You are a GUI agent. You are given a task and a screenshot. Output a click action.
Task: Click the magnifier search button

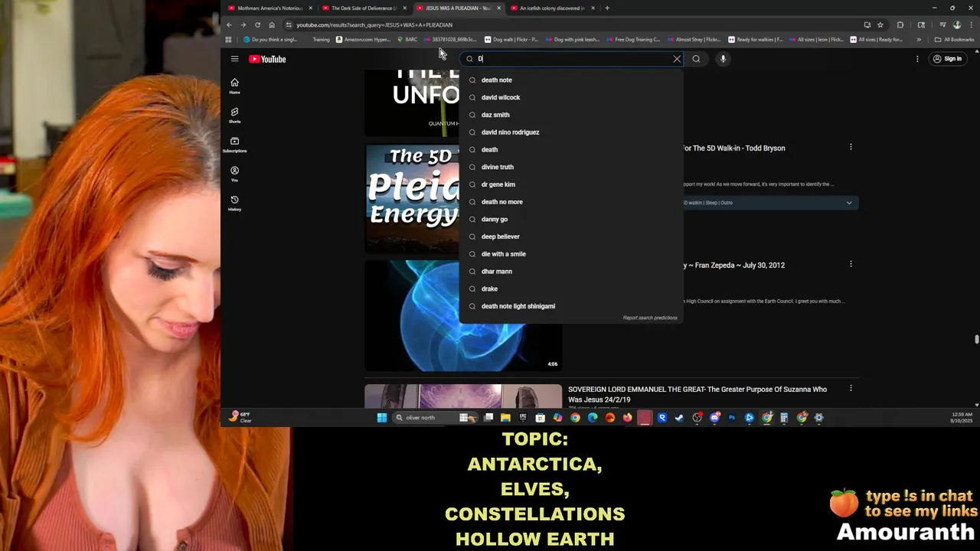point(696,59)
